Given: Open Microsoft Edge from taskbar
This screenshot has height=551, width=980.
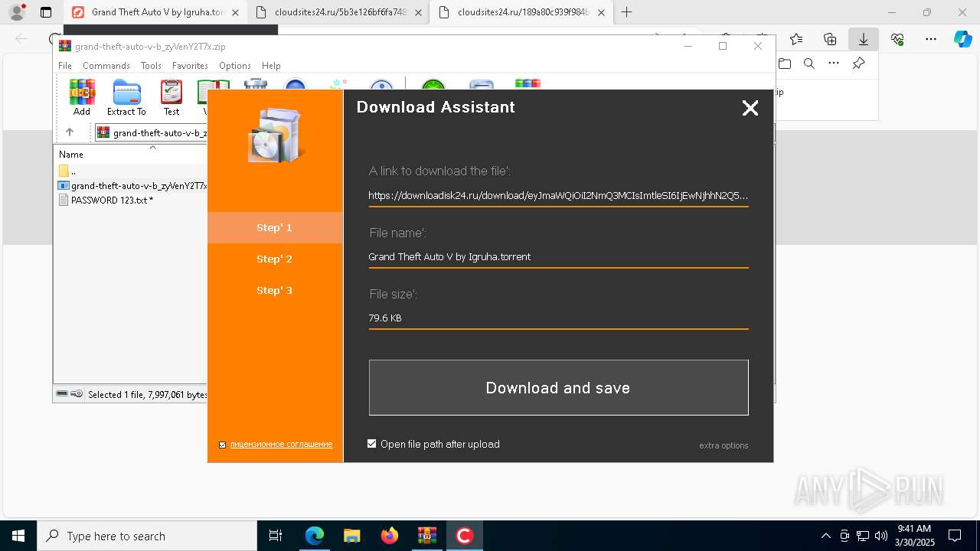Looking at the screenshot, I should (x=315, y=536).
